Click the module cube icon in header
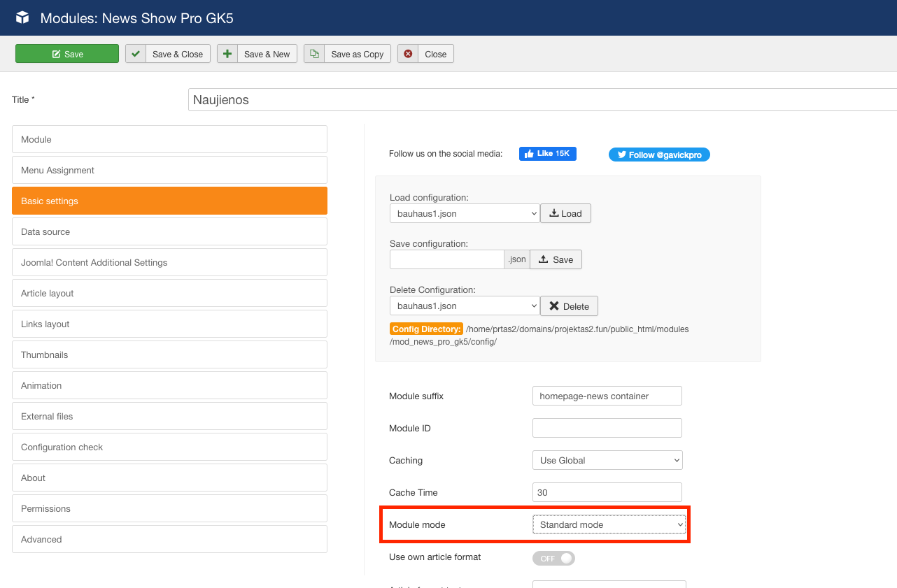Screen dimensions: 897x588 click(x=23, y=17)
